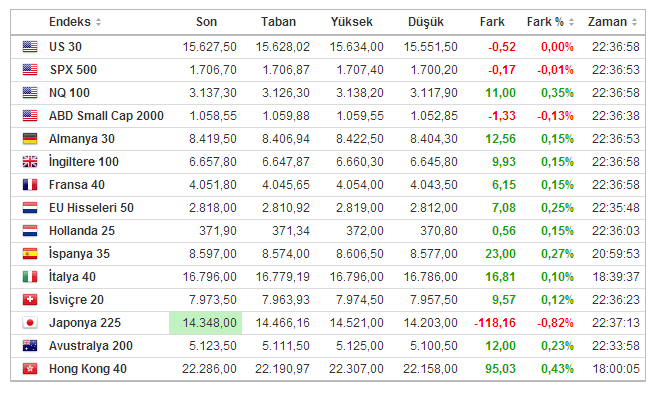Click the Swiss flag beside İsviçre 20
Viewport: 651px width, 394px height.
pos(30,299)
